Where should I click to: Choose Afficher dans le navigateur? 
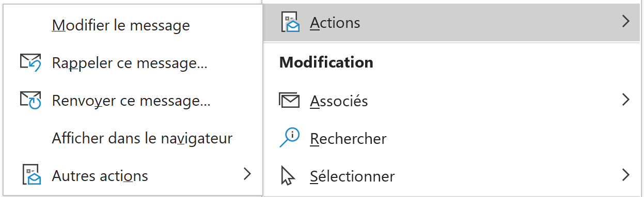[142, 138]
